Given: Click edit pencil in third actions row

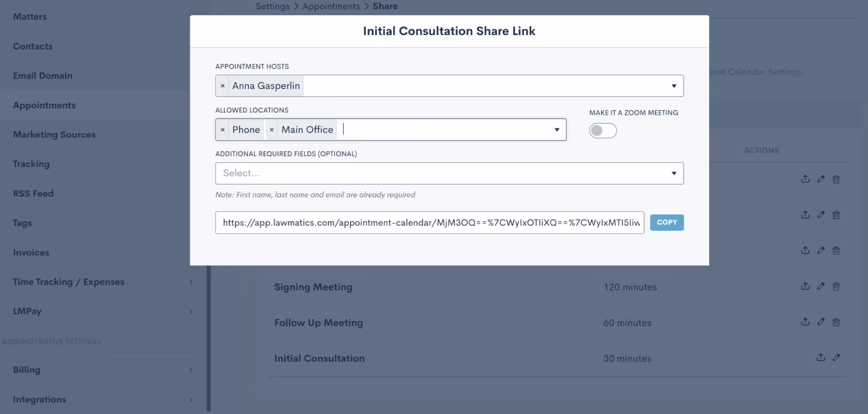Looking at the screenshot, I should point(821,250).
